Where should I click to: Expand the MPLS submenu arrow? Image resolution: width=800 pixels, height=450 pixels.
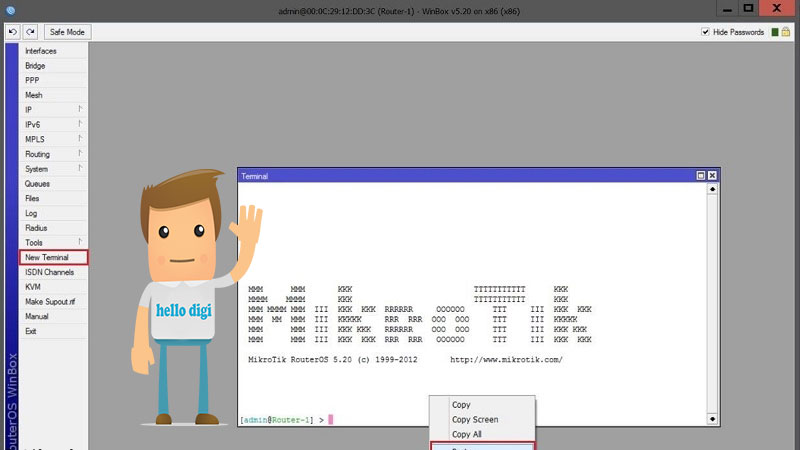80,139
